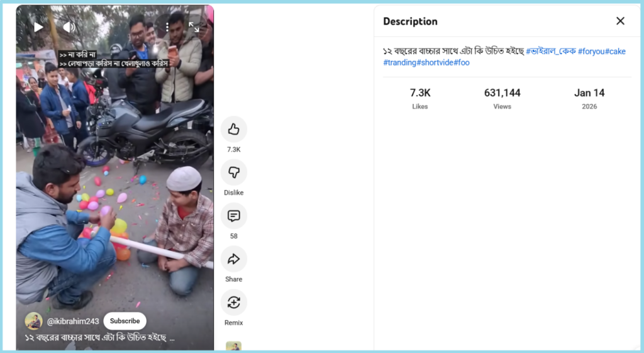
Task: Open the comments with 58 replies
Action: (233, 216)
